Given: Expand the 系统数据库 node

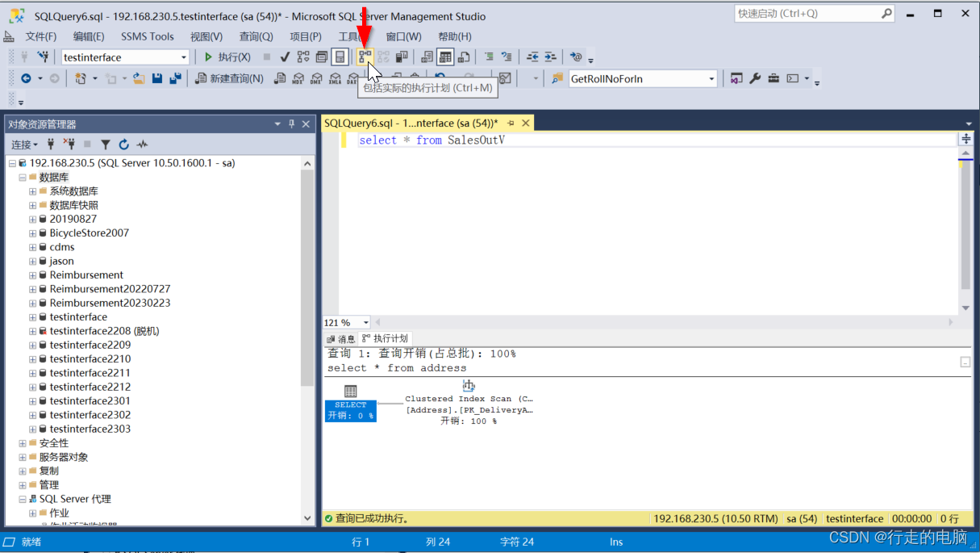Looking at the screenshot, I should (x=33, y=191).
